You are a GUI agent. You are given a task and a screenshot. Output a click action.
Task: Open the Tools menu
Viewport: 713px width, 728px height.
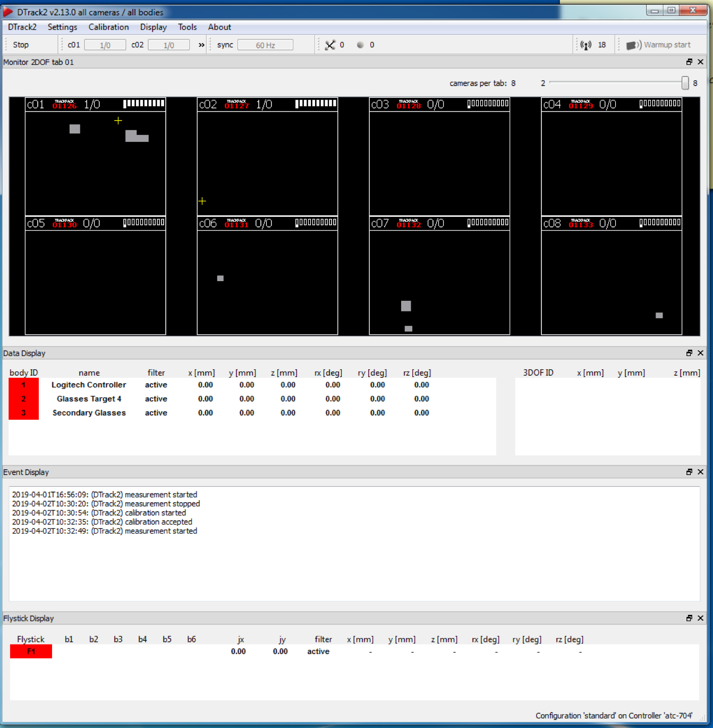[x=187, y=27]
